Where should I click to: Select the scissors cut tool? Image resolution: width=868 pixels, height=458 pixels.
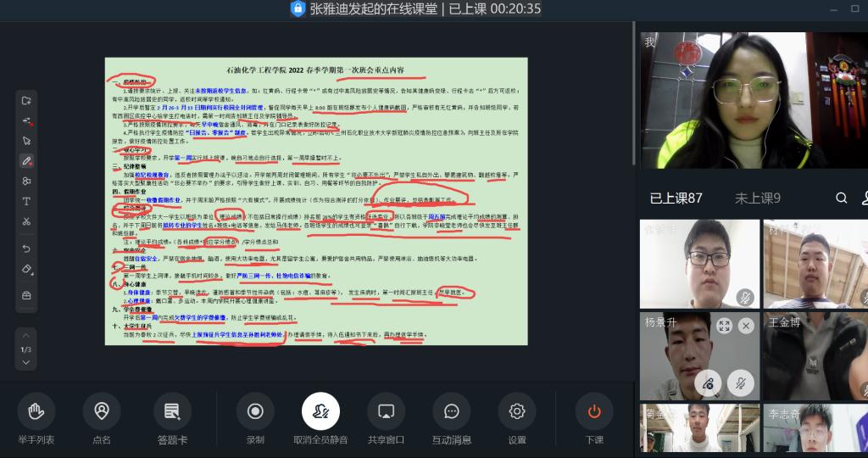(26, 221)
